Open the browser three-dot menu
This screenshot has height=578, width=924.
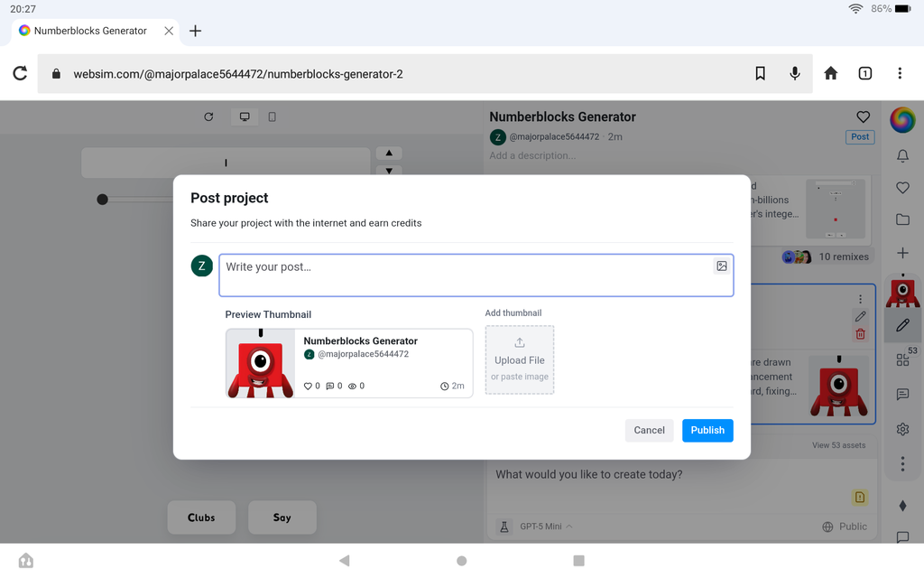click(900, 73)
